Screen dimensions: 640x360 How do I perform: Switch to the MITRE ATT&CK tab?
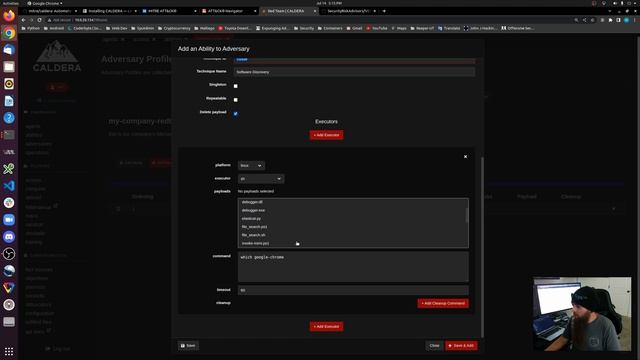(x=168, y=11)
